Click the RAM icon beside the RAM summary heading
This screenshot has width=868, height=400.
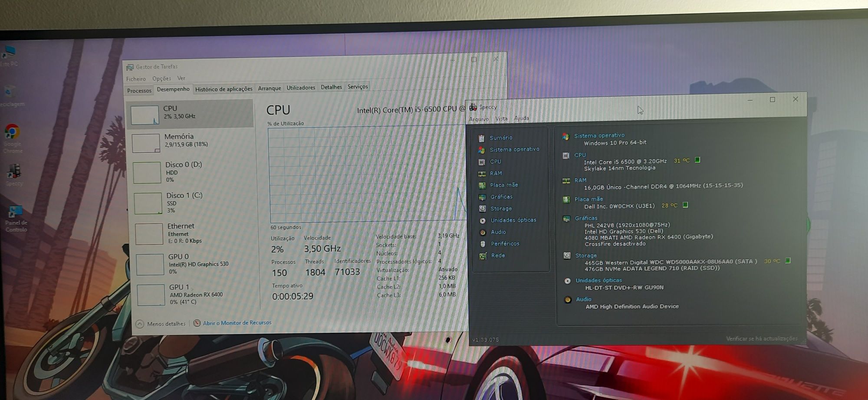pyautogui.click(x=566, y=180)
